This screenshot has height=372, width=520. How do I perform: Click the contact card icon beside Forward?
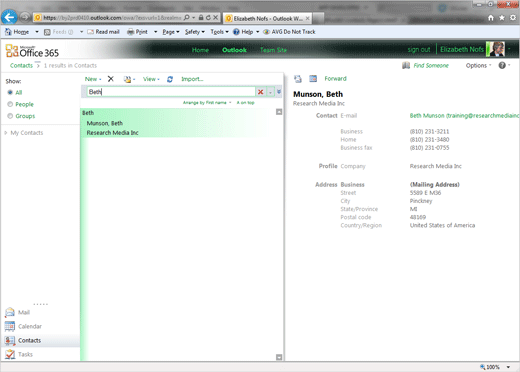tap(313, 78)
